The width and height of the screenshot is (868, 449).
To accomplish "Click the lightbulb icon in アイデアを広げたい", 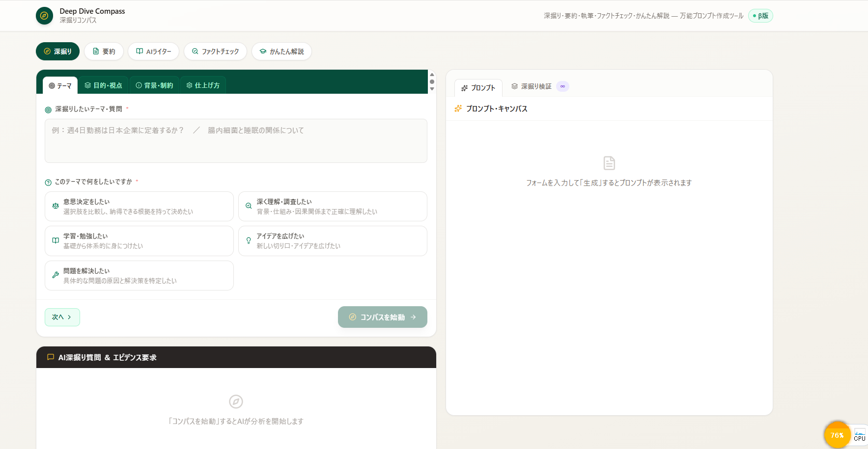I will (x=249, y=240).
